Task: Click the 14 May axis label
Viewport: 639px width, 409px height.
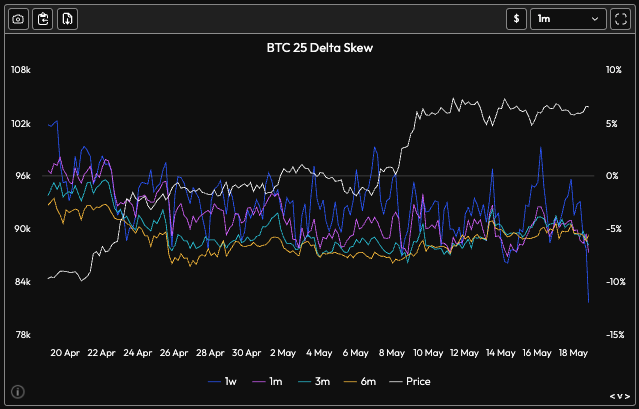Action: pyautogui.click(x=500, y=353)
